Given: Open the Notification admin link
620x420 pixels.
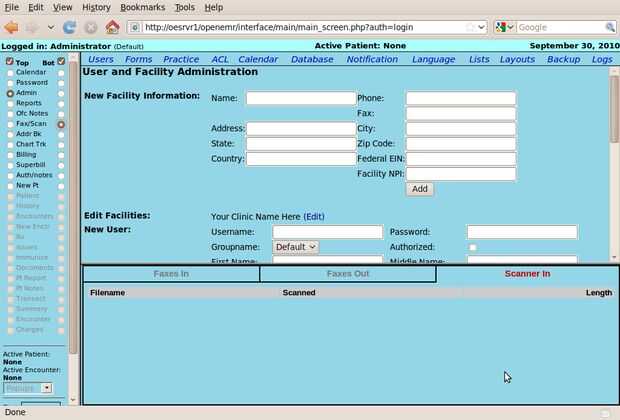Looking at the screenshot, I should 372,59.
